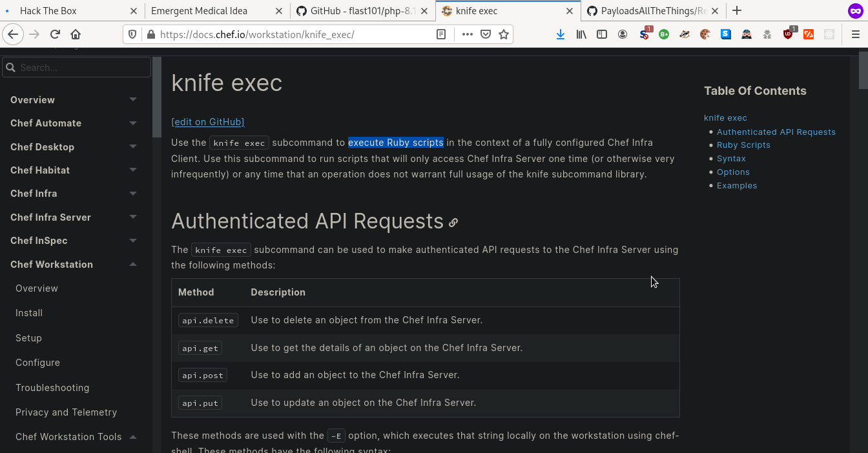Jump to Ruby Scripts section
Viewport: 868px width, 453px height.
743,145
